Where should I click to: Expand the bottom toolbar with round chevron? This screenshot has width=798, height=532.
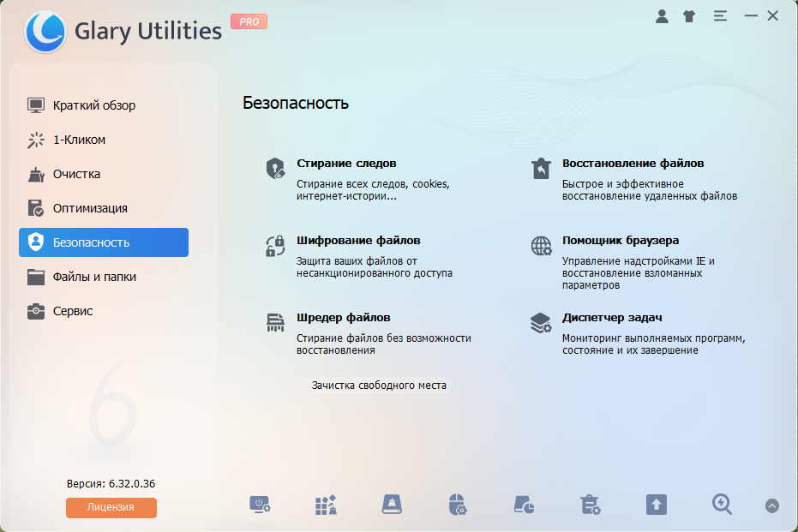(x=772, y=505)
